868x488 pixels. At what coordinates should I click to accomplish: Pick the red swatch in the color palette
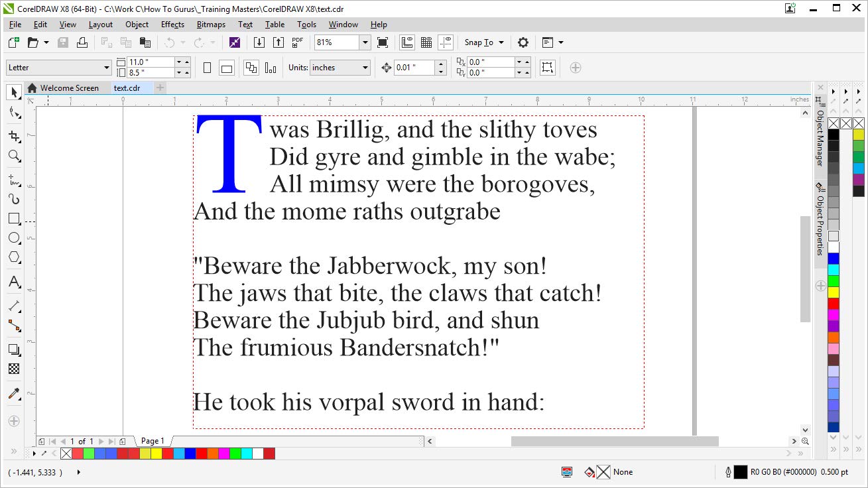(x=834, y=304)
